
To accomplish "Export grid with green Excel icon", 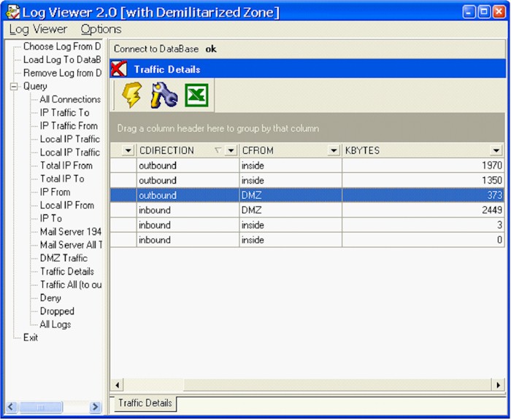I will 196,95.
